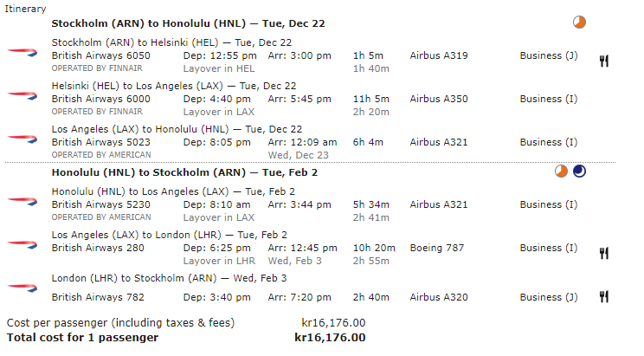Click the Boeing 787 aircraft type
This screenshot has width=644, height=356.
(439, 248)
